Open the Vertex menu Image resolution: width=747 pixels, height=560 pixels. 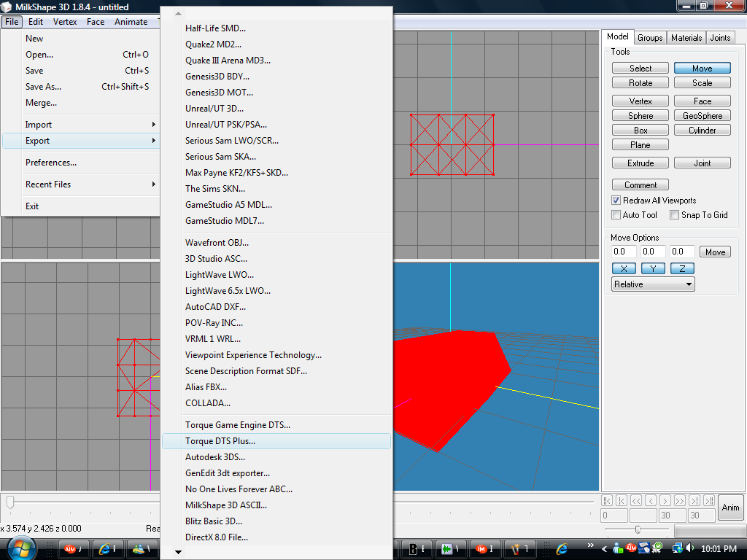pos(65,22)
